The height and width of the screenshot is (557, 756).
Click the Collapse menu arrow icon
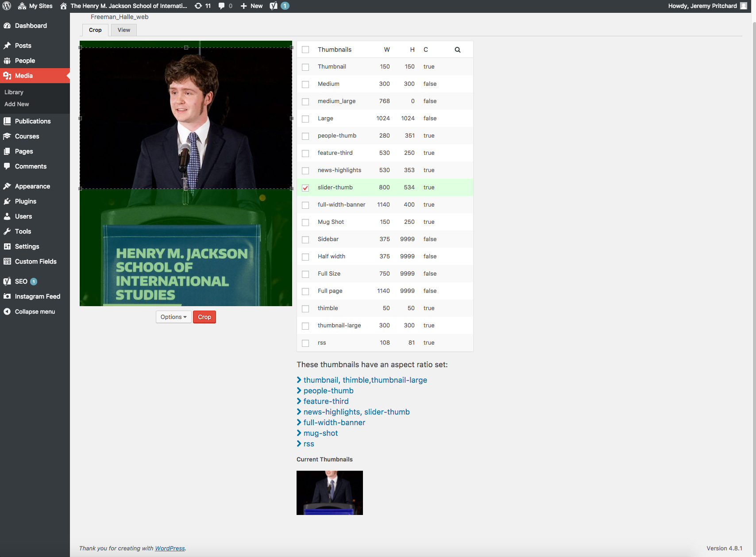click(7, 311)
